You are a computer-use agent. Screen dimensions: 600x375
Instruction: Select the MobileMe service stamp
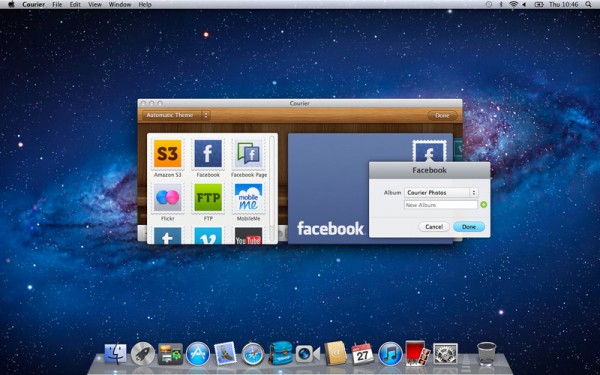point(248,198)
